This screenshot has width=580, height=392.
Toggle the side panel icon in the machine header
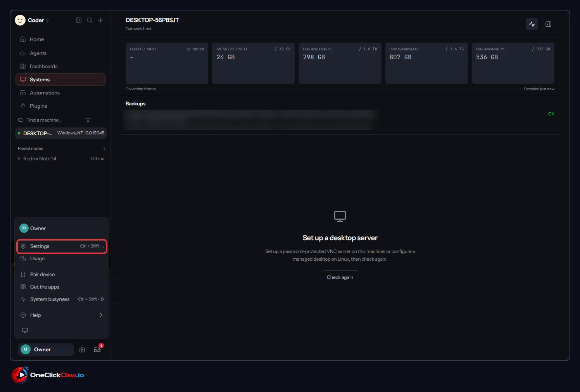point(548,24)
